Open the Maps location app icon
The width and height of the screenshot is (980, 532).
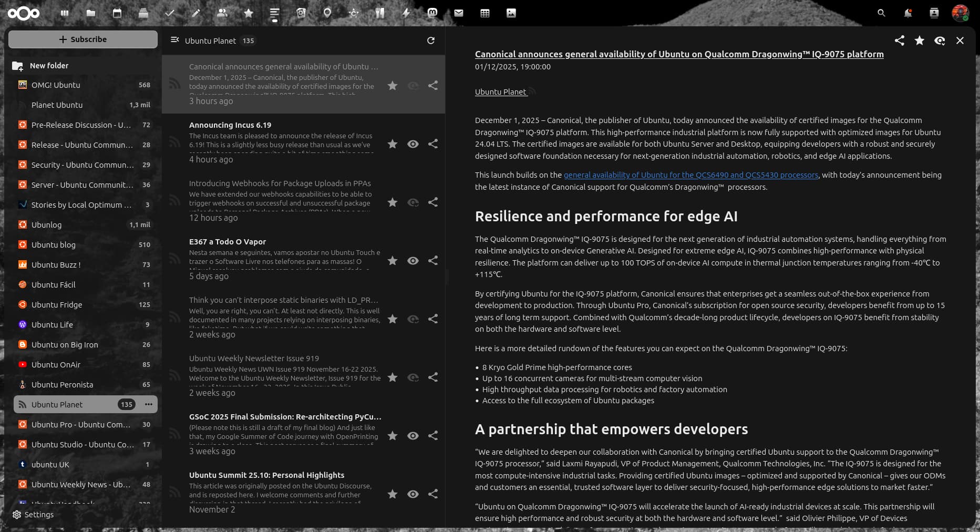pos(327,13)
